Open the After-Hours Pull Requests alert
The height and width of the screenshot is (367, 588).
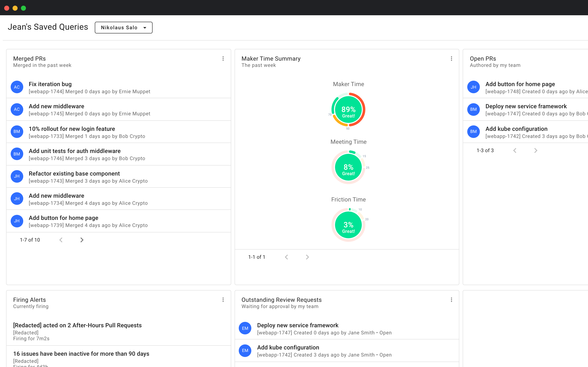77,325
